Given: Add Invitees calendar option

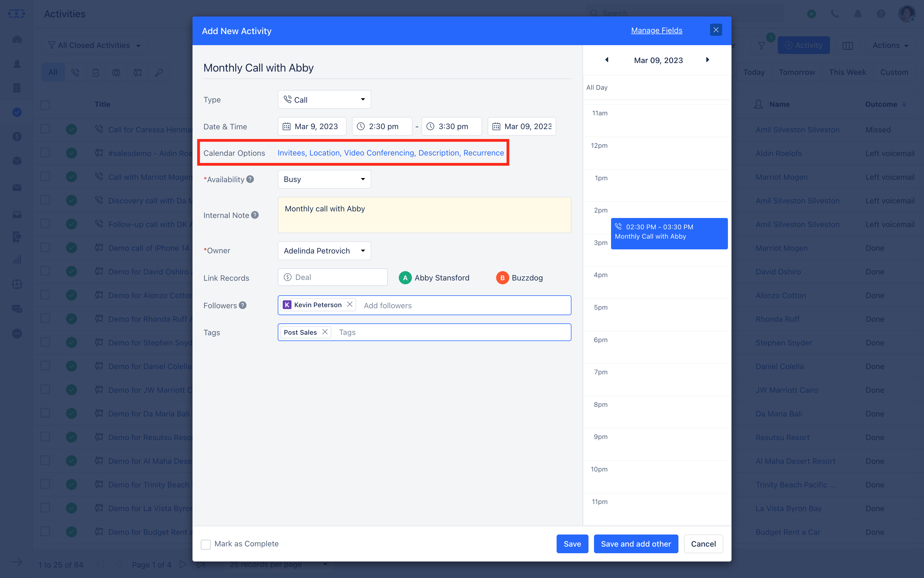Looking at the screenshot, I should [x=291, y=153].
